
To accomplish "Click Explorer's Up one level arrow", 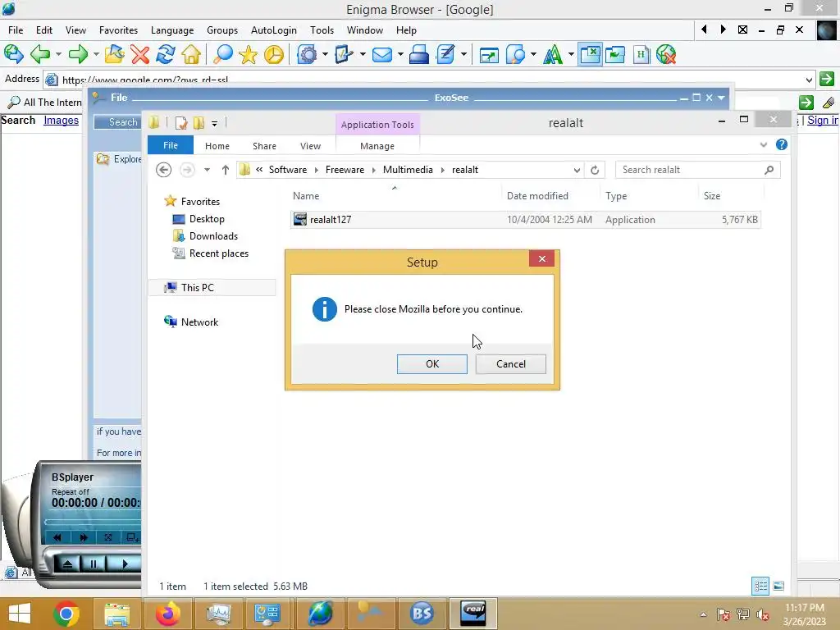I will [225, 170].
